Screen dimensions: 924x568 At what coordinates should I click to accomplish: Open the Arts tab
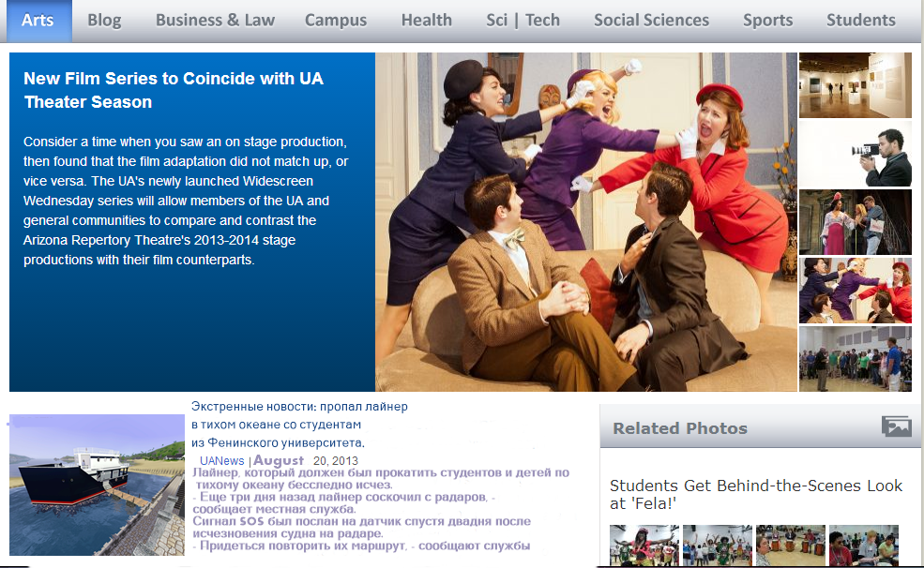point(38,20)
